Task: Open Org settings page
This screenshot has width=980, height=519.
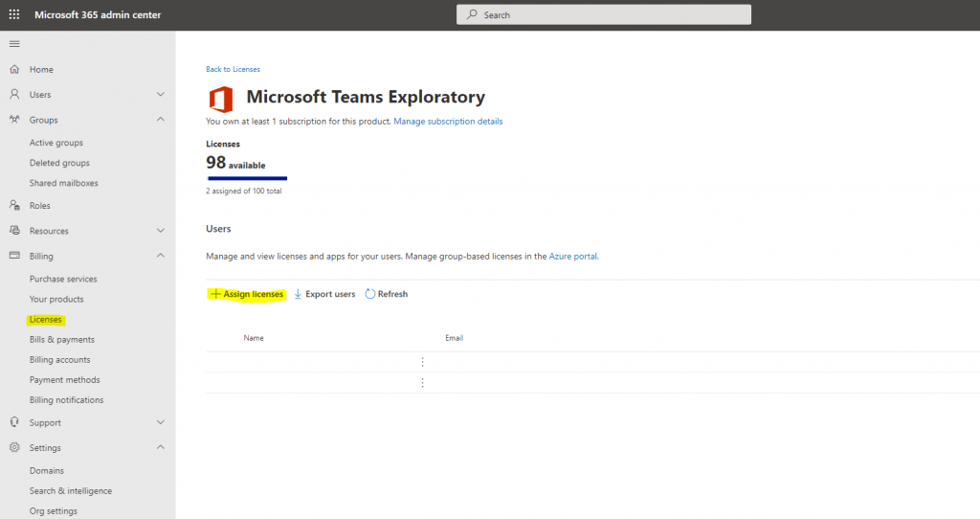Action: point(54,511)
